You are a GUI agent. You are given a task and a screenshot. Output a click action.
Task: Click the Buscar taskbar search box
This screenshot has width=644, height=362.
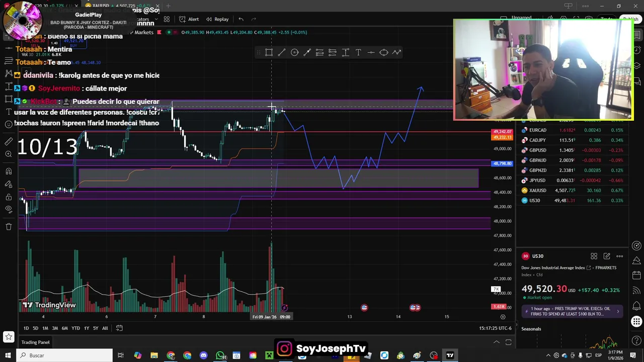64,355
